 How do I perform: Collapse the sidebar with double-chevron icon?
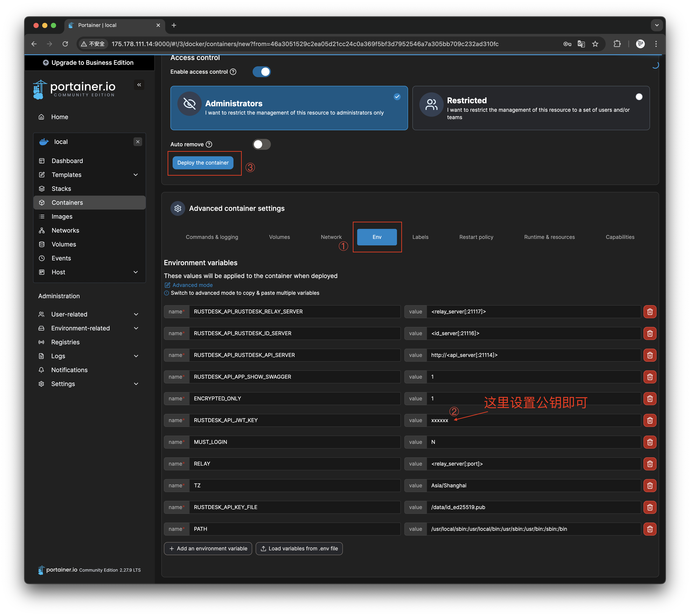pos(139,85)
